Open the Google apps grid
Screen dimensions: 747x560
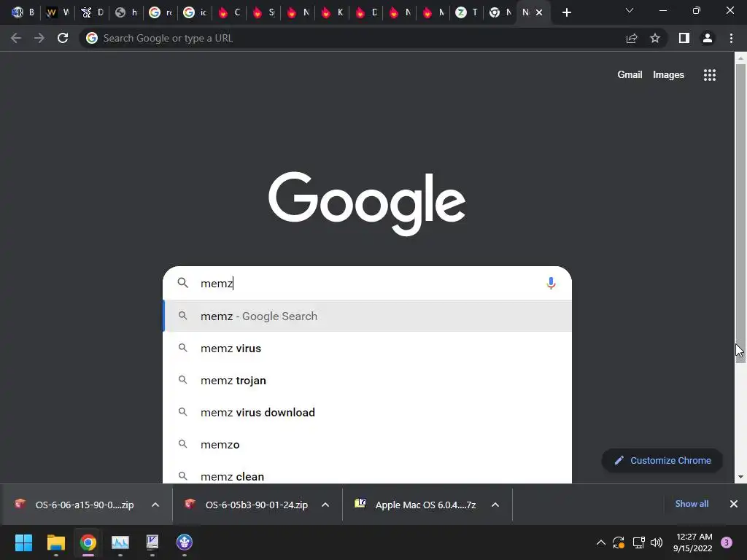pyautogui.click(x=710, y=75)
